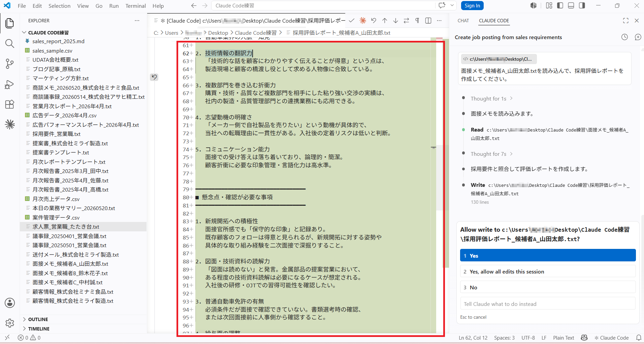644x344 pixels.
Task: Revert changes with the undo arrow icon
Action: [374, 21]
